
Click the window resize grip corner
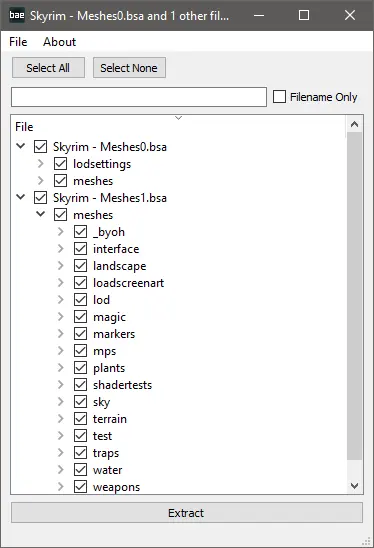tap(366, 540)
